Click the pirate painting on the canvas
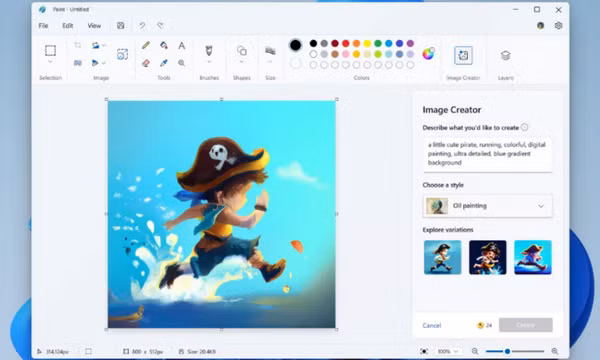Image resolution: width=600 pixels, height=360 pixels. tap(222, 214)
